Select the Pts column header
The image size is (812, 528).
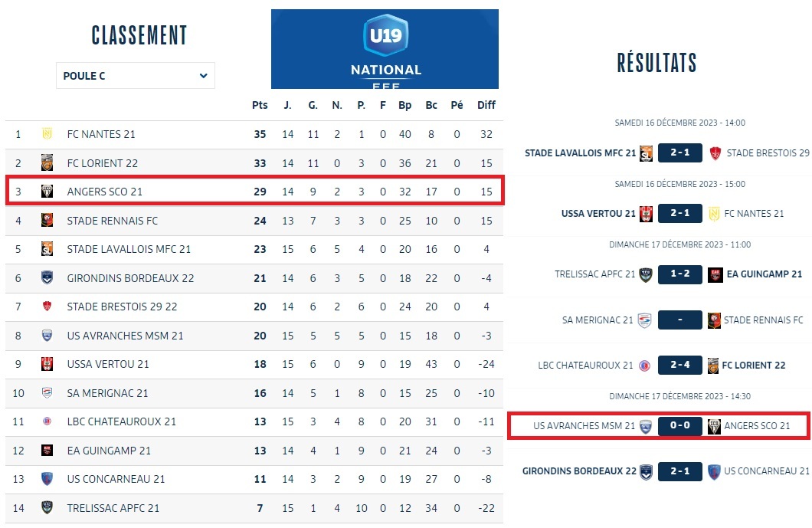260,105
